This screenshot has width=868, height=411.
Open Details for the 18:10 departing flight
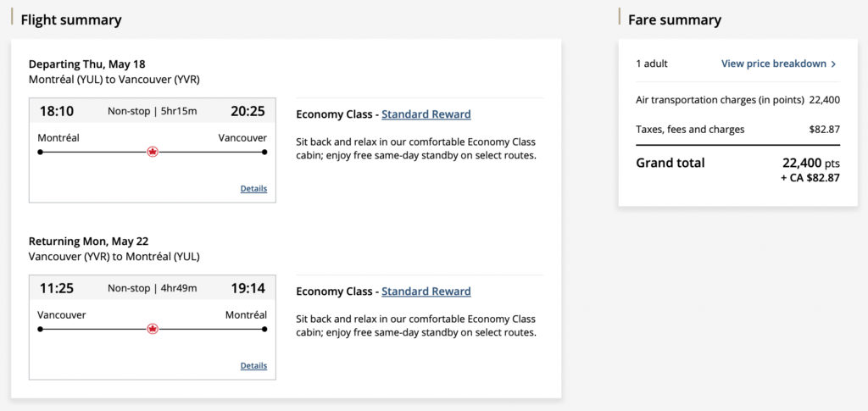(253, 189)
